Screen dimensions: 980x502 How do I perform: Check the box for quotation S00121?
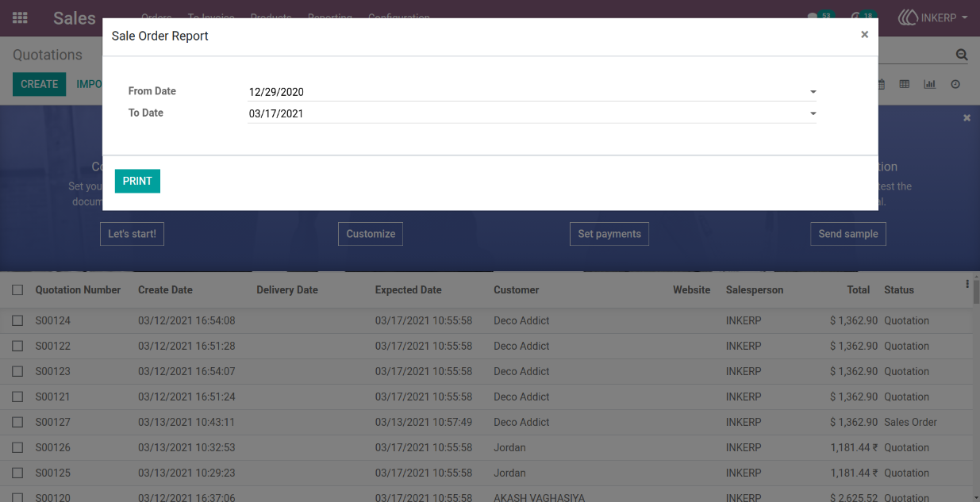pyautogui.click(x=17, y=397)
